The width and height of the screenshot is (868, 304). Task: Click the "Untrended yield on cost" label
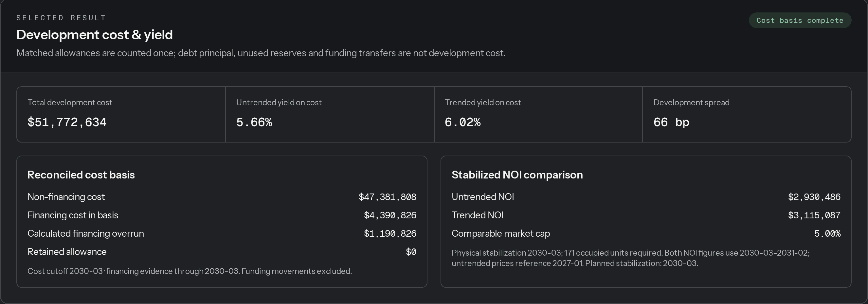pos(279,102)
